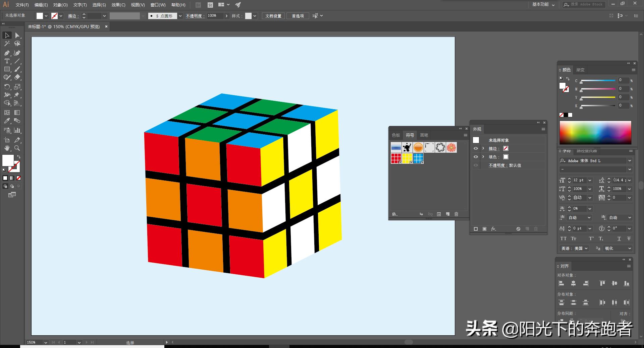Click the symbol libraries menu icon
Screen dimensions: 644x348
pos(394,214)
